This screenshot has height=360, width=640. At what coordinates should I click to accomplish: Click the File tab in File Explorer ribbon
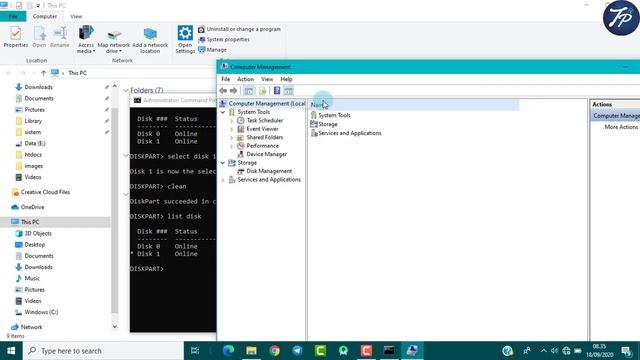click(13, 16)
